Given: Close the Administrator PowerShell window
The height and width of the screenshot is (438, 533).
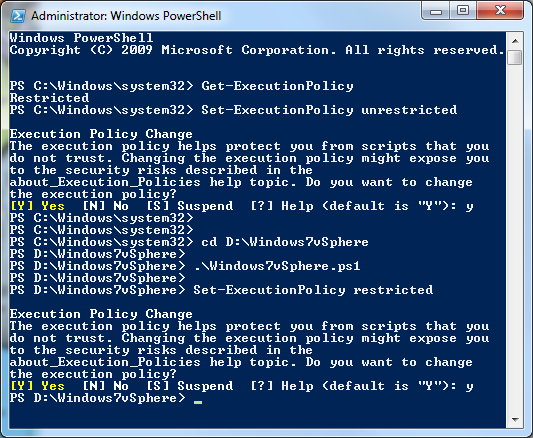Looking at the screenshot, I should pyautogui.click(x=500, y=11).
